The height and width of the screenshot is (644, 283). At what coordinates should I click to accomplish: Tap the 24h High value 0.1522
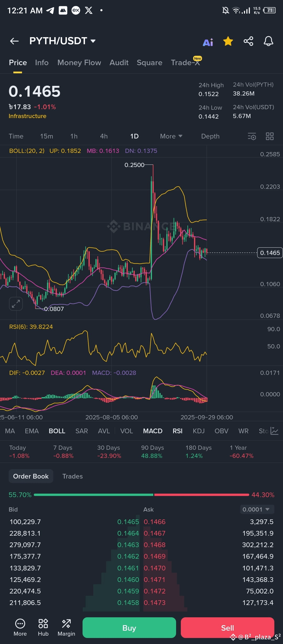click(209, 94)
